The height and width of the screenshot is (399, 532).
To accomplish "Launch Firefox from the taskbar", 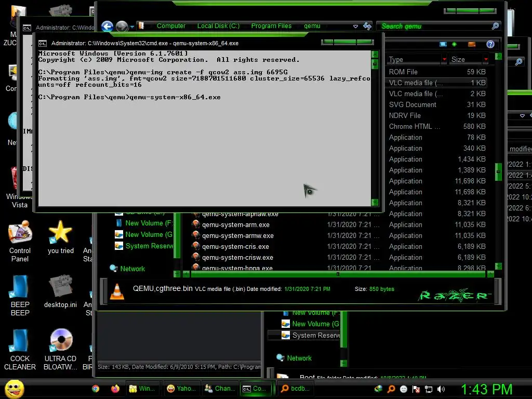I will click(115, 389).
